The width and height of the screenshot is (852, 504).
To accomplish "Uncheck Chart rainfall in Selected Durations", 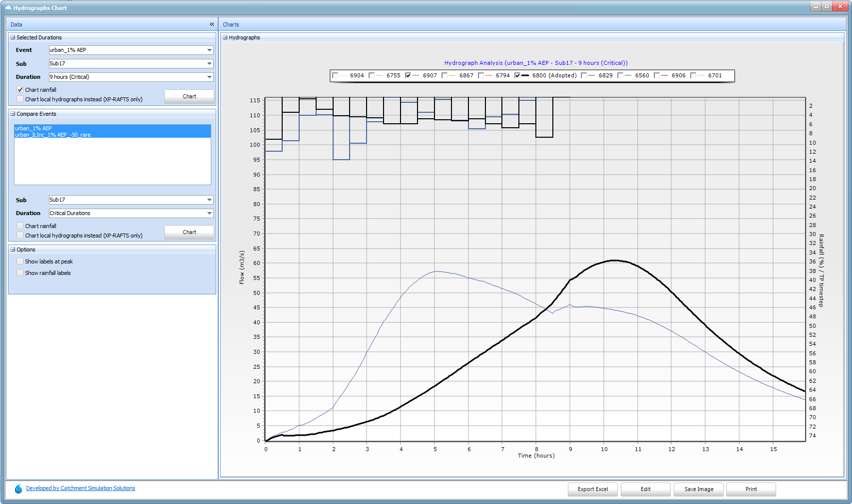I will [x=20, y=90].
